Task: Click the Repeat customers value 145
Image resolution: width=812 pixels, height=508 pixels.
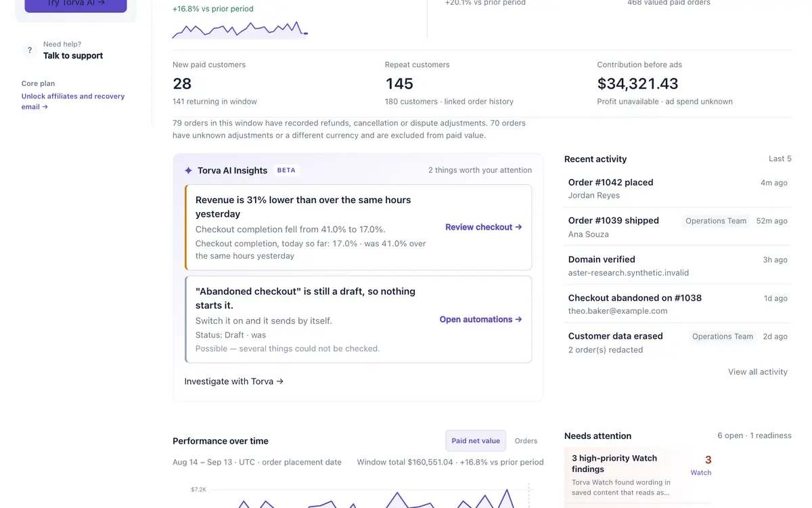Action: click(x=399, y=83)
